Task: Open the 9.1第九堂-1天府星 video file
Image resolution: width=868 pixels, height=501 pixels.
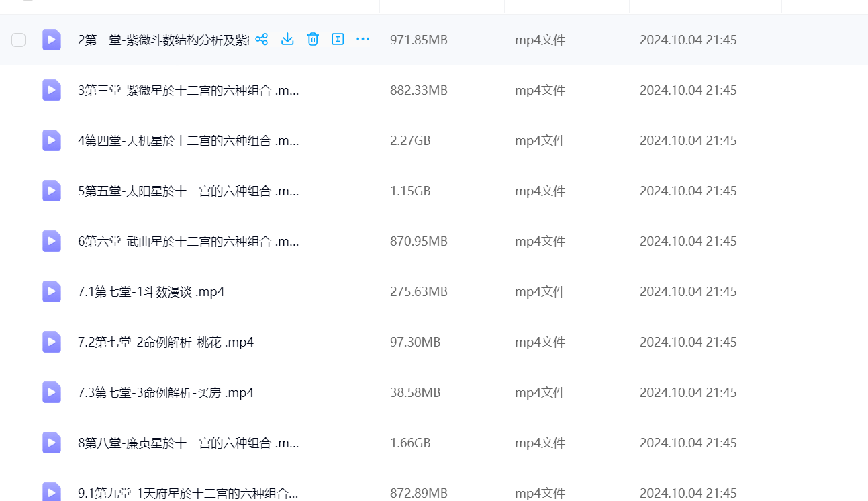Action: (x=188, y=493)
